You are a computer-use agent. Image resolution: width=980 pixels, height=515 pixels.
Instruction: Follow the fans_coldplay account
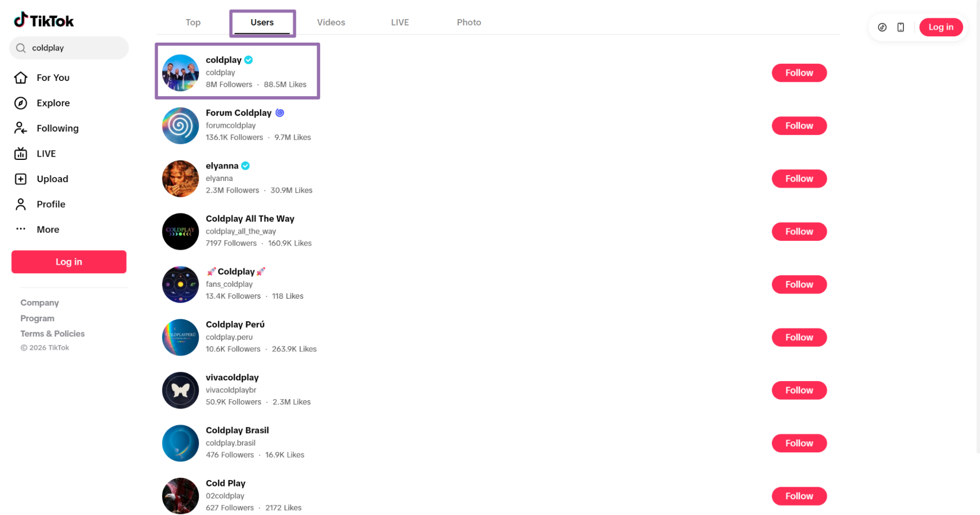(x=799, y=284)
